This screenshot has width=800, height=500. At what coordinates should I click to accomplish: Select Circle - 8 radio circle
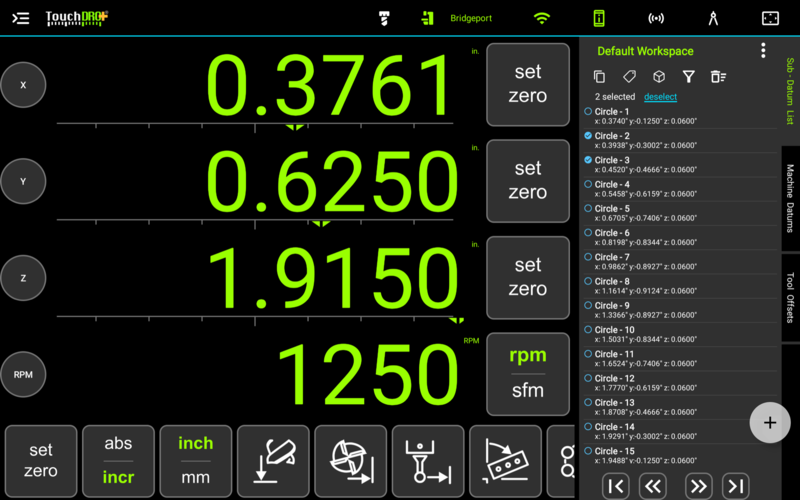coord(588,281)
